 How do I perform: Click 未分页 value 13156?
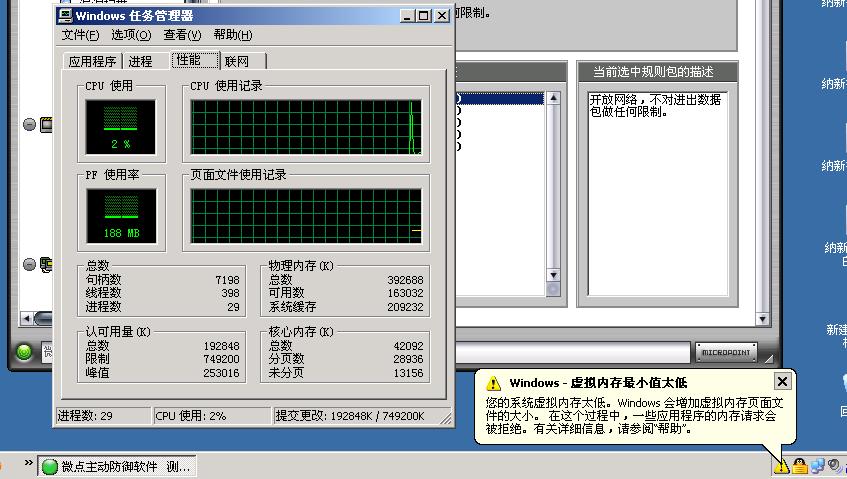[408, 373]
